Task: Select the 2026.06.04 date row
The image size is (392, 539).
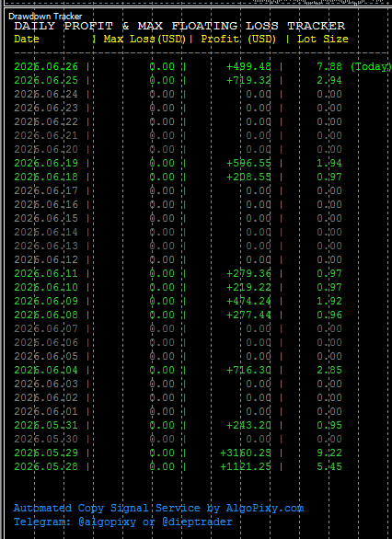Action: (x=46, y=370)
